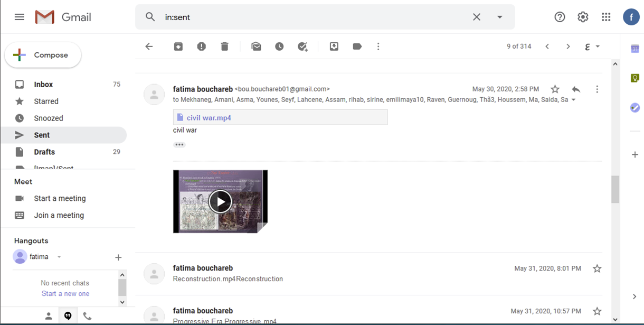644x325 pixels.
Task: Open fatima's Hangouts status dropdown
Action: [59, 257]
